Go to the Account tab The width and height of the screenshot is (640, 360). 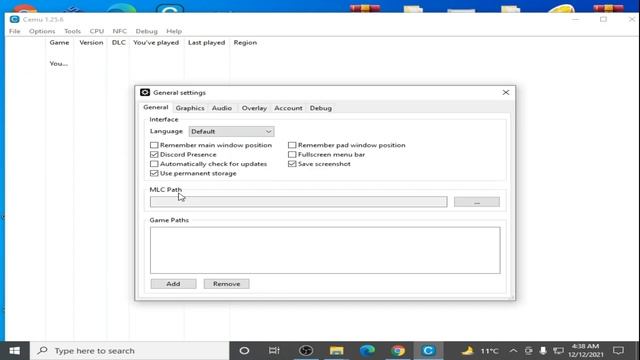pyautogui.click(x=288, y=108)
